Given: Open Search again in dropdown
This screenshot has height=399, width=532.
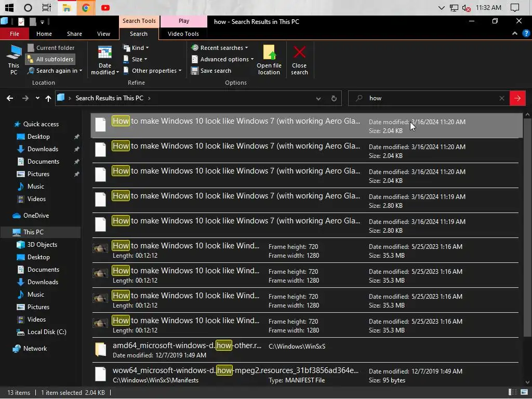Looking at the screenshot, I should click(x=55, y=71).
